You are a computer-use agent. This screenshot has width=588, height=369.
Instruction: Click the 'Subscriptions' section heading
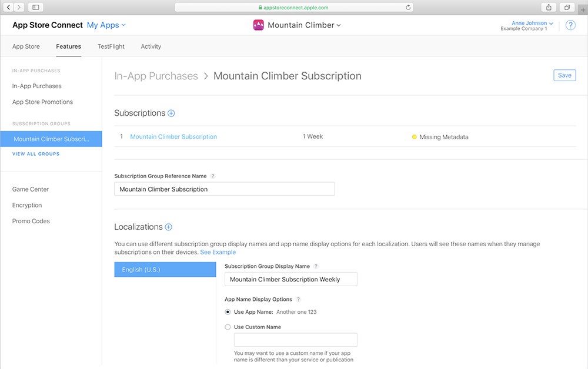coord(139,113)
